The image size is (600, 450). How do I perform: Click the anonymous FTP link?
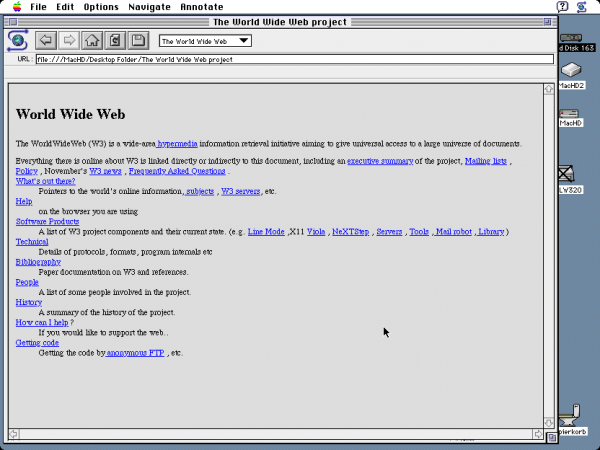(136, 353)
